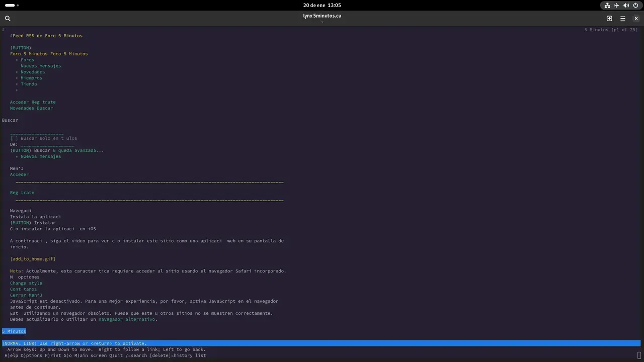Click the Navegaci heading text
The width and height of the screenshot is (644, 362).
[21, 211]
